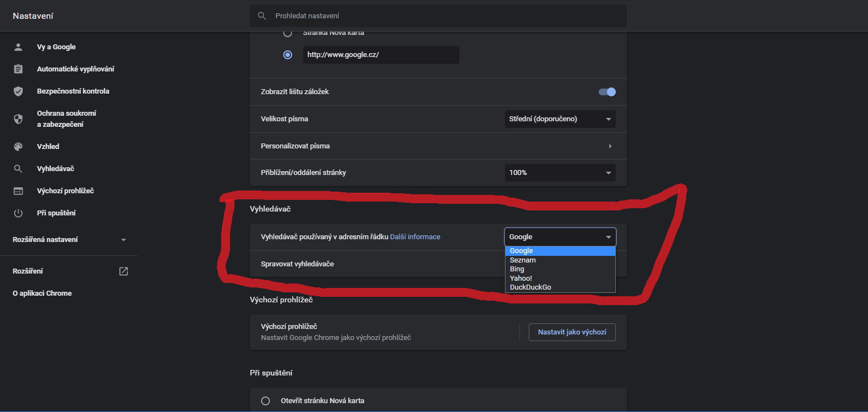Screen dimensions: 868x412
Task: Select Otevřít stránku Nová karta radio button
Action: click(265, 401)
